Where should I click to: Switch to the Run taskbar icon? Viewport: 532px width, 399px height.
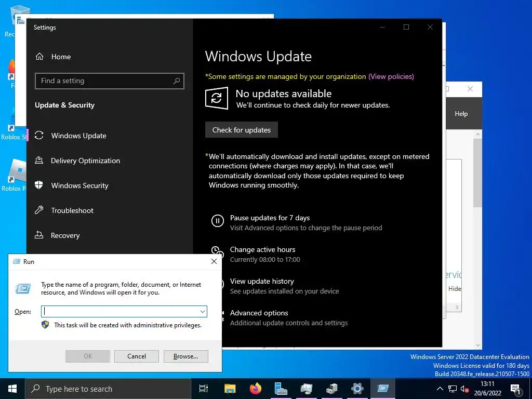[382, 389]
